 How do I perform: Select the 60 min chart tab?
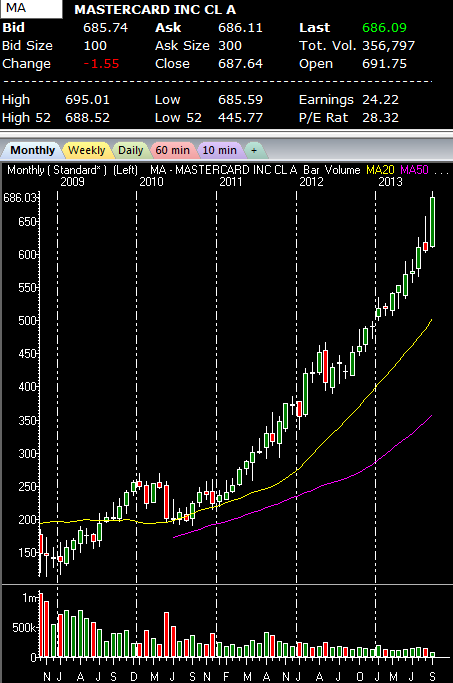[x=172, y=150]
